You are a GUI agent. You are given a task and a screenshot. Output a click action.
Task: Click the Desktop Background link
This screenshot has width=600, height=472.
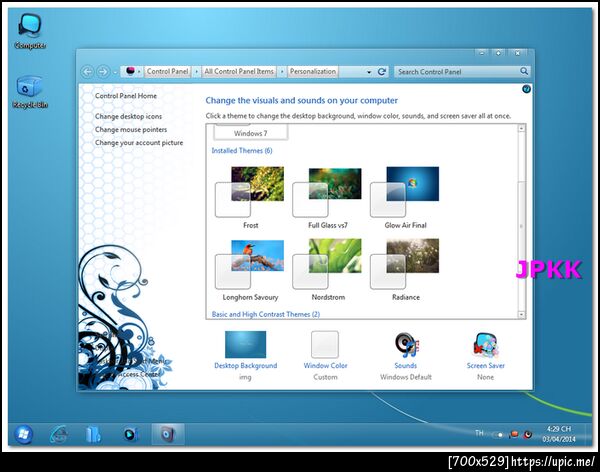pos(246,366)
